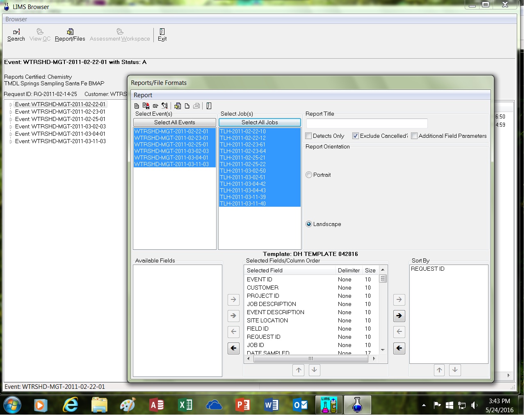Viewport: 525px width, 420px height.
Task: Select the Portrait orientation radio button
Action: coord(309,175)
